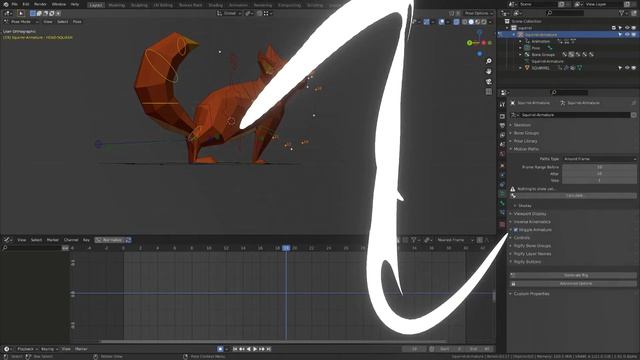
Task: Open the Tool properties tab icon
Action: click(502, 105)
